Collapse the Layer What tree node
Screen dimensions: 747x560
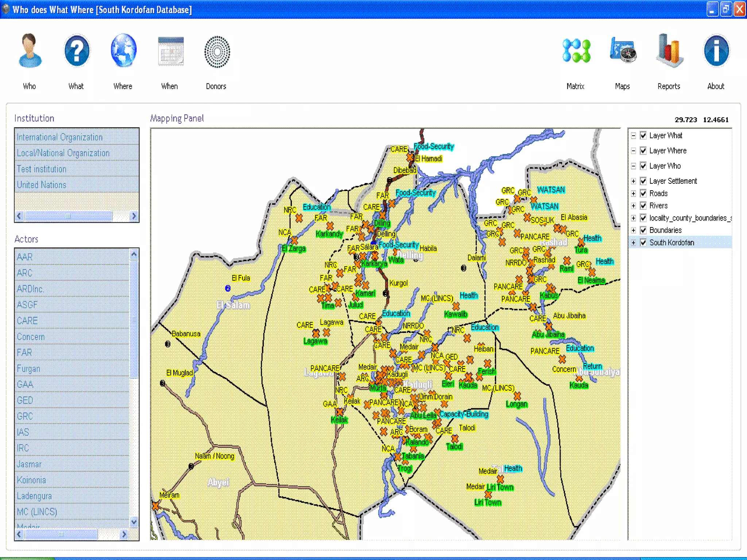point(634,136)
